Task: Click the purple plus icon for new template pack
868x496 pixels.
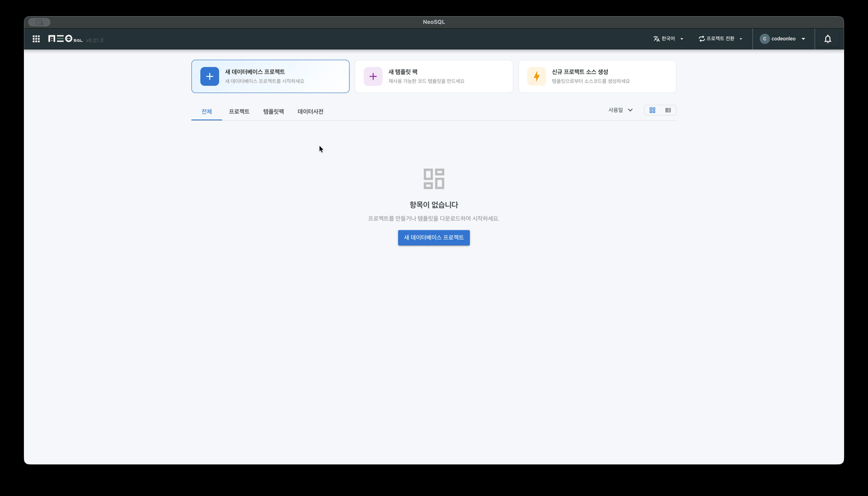Action: click(373, 76)
